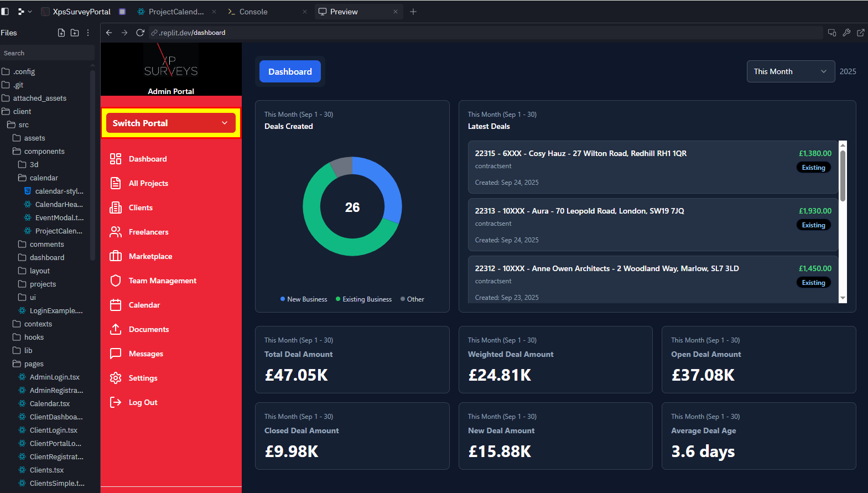
Task: Expand the attached_assets folder
Action: pos(34,98)
